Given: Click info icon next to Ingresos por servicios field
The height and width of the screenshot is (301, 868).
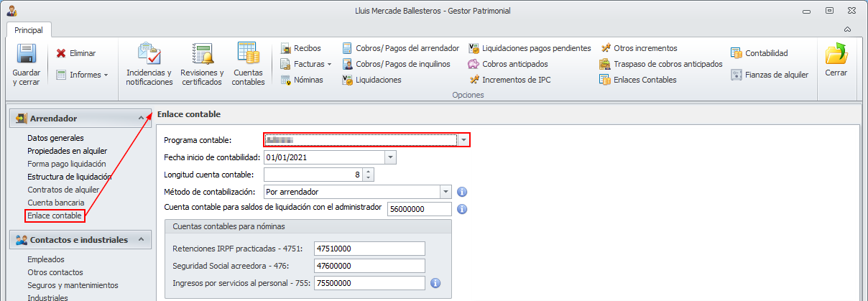Looking at the screenshot, I should (x=435, y=283).
